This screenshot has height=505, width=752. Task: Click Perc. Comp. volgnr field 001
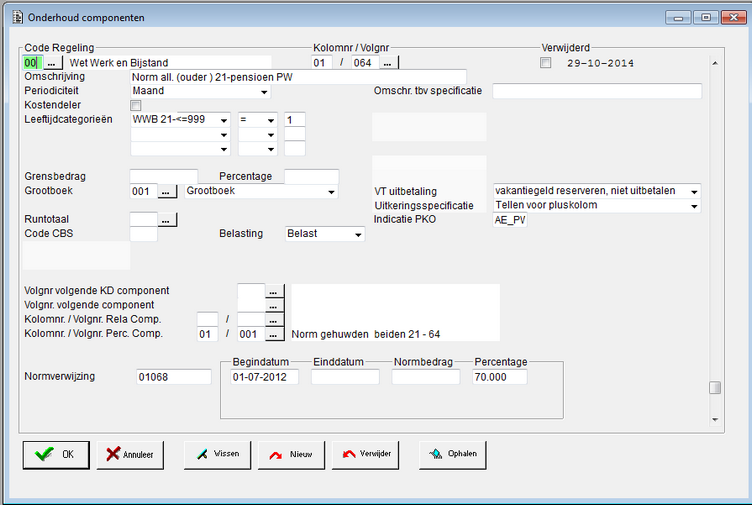point(251,334)
